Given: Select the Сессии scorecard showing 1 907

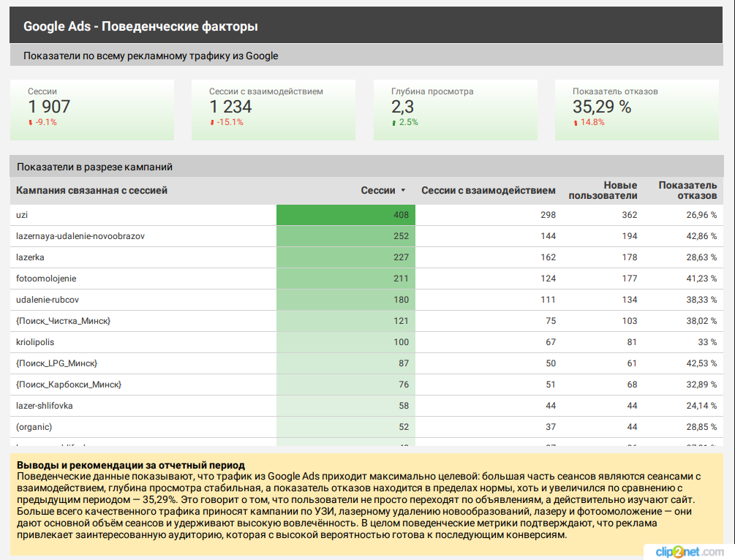Looking at the screenshot, I should coord(91,109).
